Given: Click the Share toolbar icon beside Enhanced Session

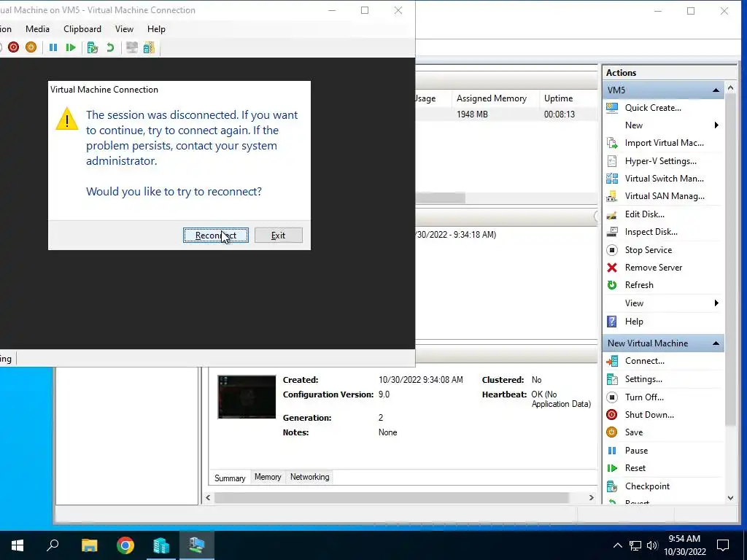Looking at the screenshot, I should click(x=149, y=47).
